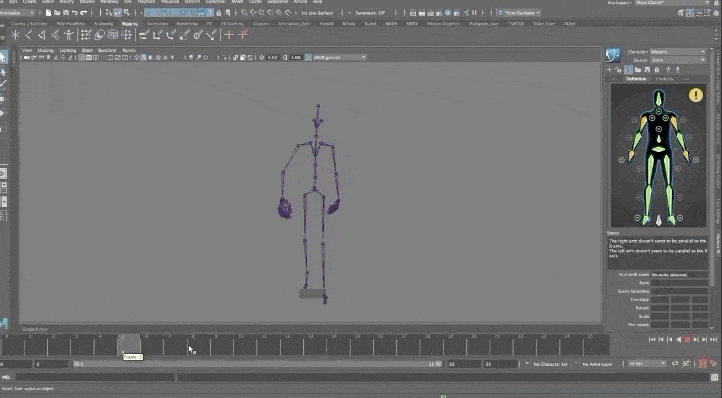
Task: Click the Redo arrow icon
Action: point(83,13)
